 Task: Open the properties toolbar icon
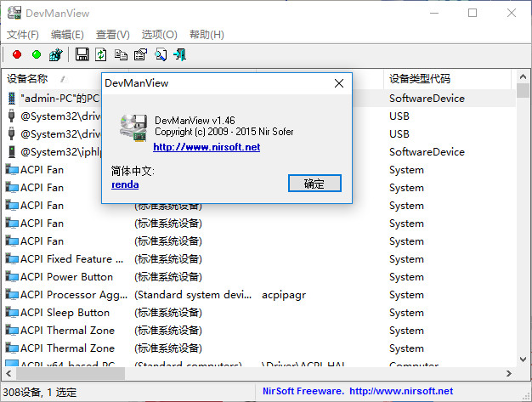tap(140, 54)
